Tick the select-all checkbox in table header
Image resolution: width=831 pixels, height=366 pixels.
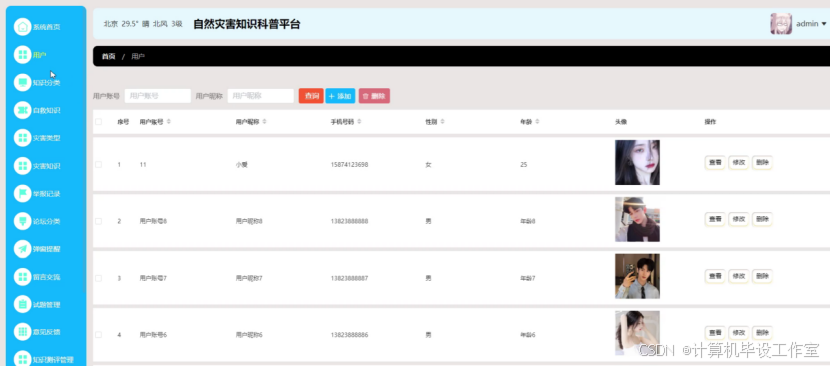pos(99,122)
